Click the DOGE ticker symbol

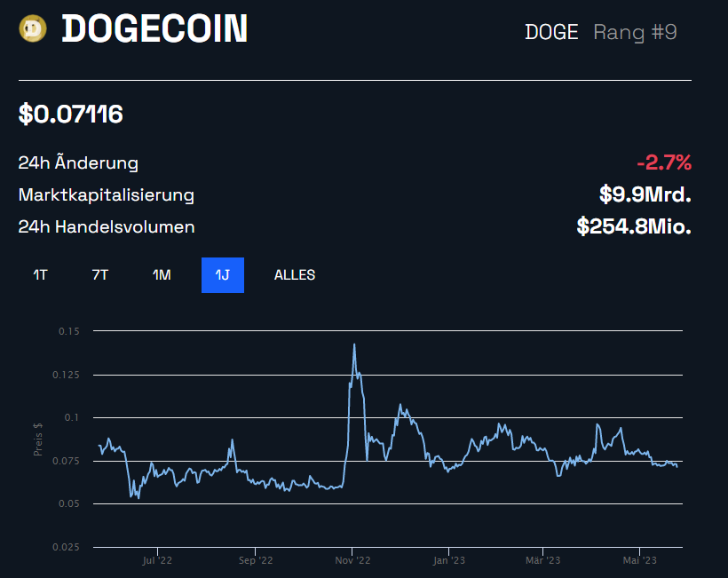click(550, 31)
